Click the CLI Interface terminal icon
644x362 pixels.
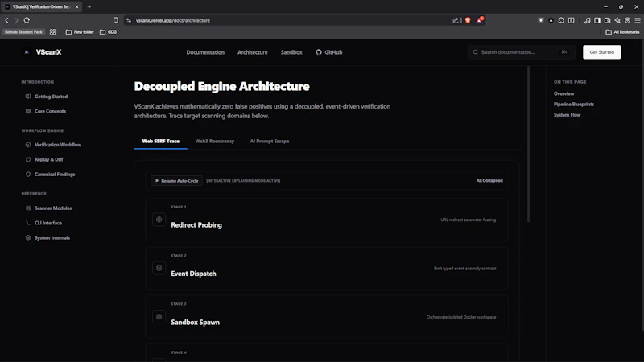(28, 223)
